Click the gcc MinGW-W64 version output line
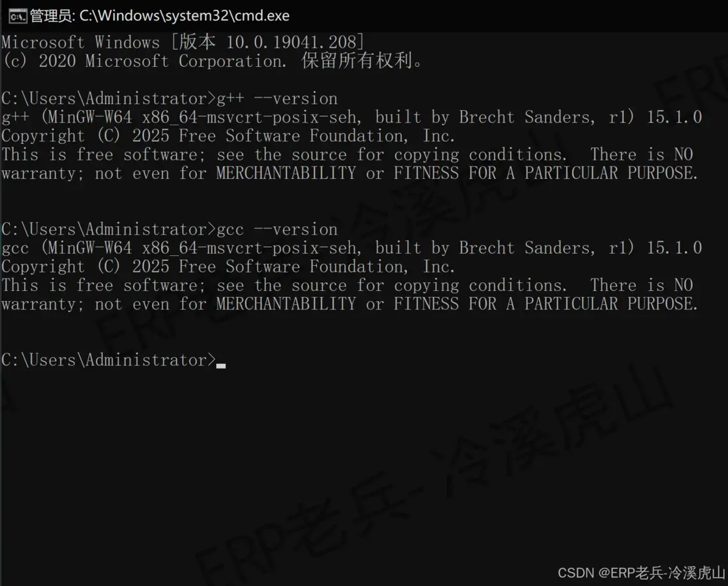This screenshot has width=728, height=586. coord(351,248)
